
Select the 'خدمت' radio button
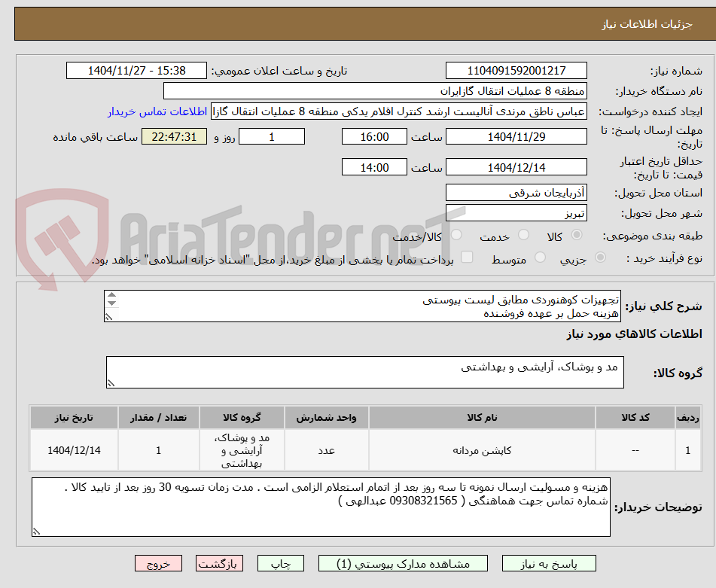523,235
